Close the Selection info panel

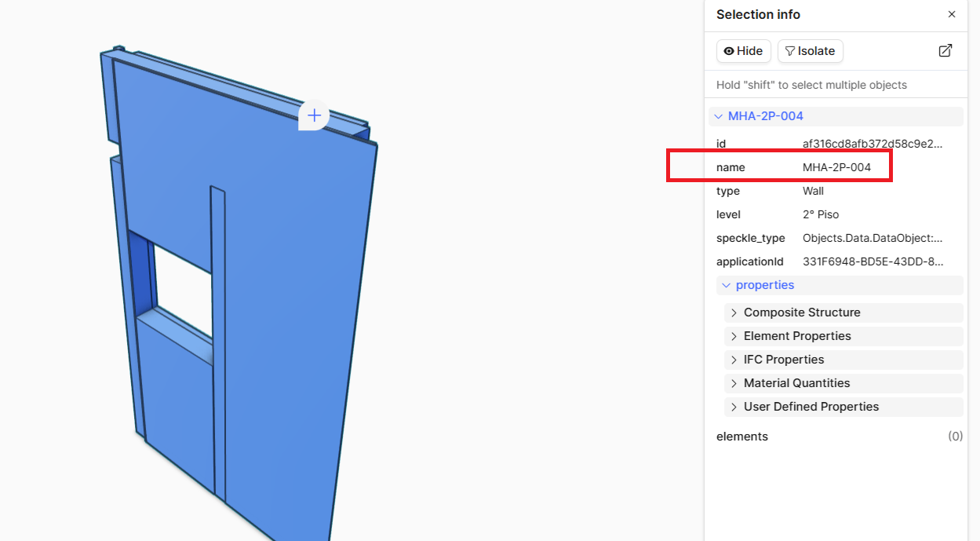coord(952,14)
